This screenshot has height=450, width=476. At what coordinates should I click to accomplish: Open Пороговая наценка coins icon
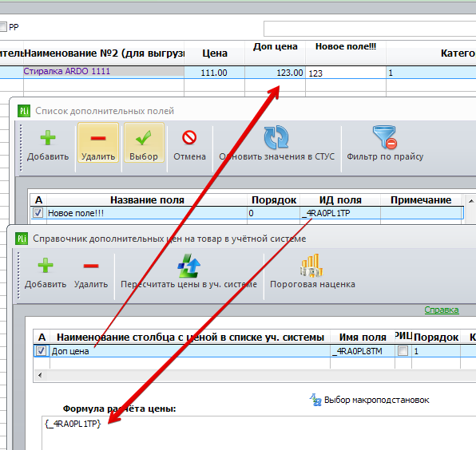coord(311,266)
